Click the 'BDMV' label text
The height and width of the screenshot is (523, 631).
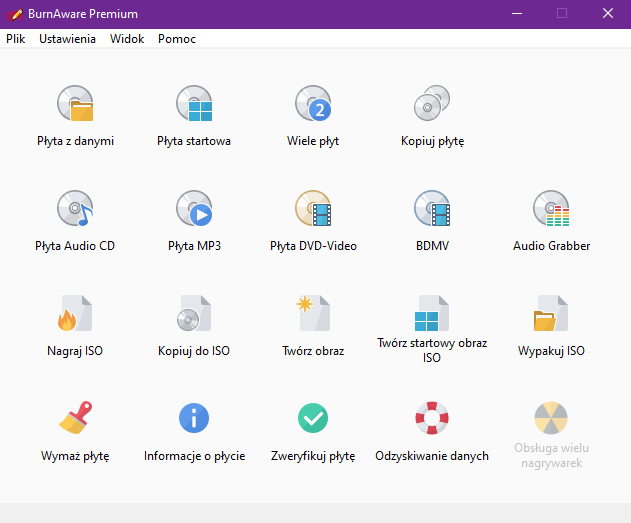tap(432, 246)
